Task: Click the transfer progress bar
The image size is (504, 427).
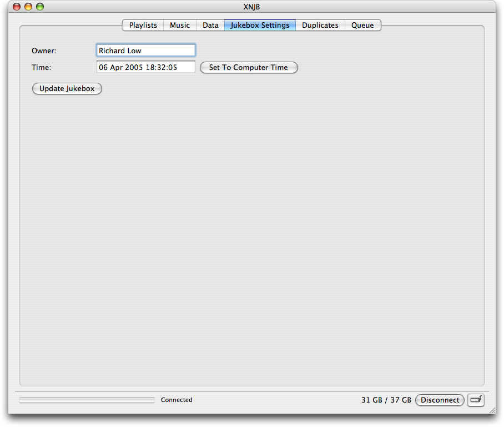Action: (x=87, y=400)
